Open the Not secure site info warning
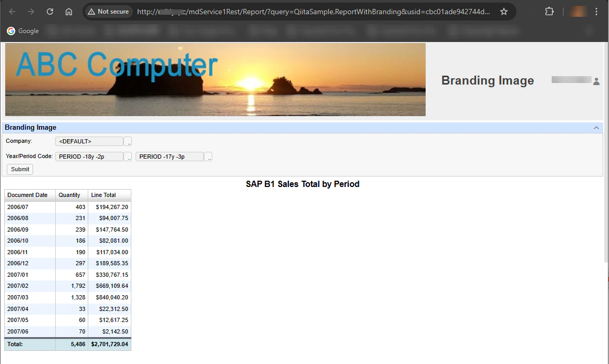This screenshot has width=609, height=364. point(108,12)
